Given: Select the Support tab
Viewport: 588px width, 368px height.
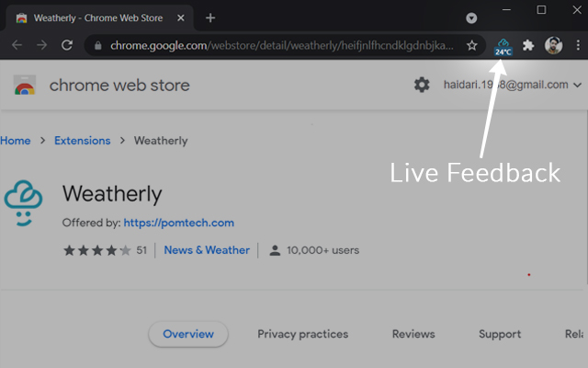Looking at the screenshot, I should [x=500, y=334].
